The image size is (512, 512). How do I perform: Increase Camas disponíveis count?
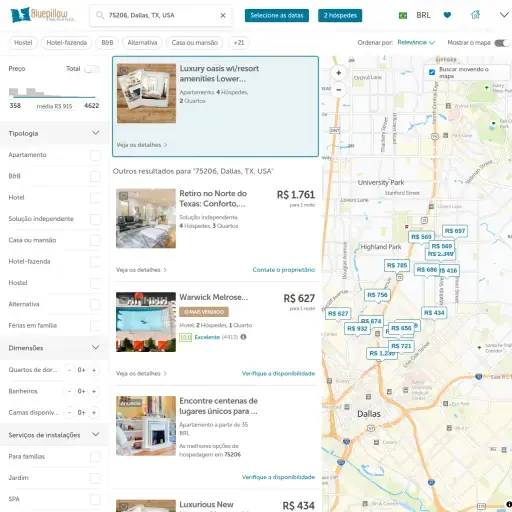94,413
